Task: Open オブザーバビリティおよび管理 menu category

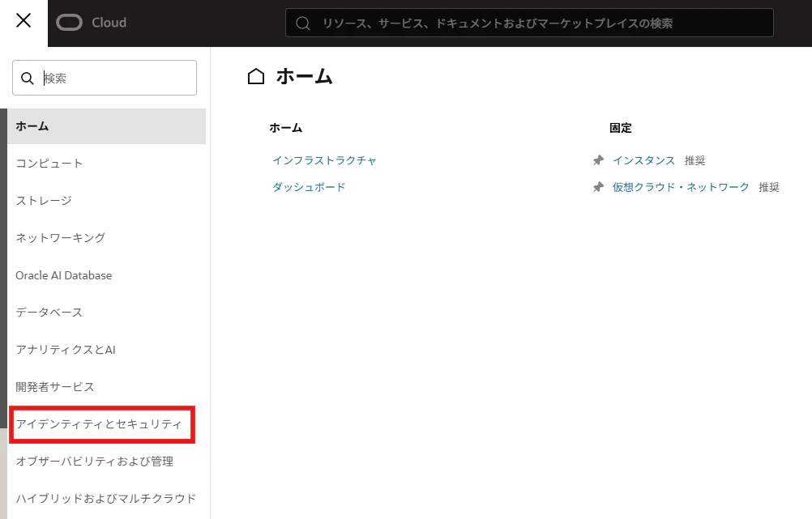Action: (x=94, y=462)
